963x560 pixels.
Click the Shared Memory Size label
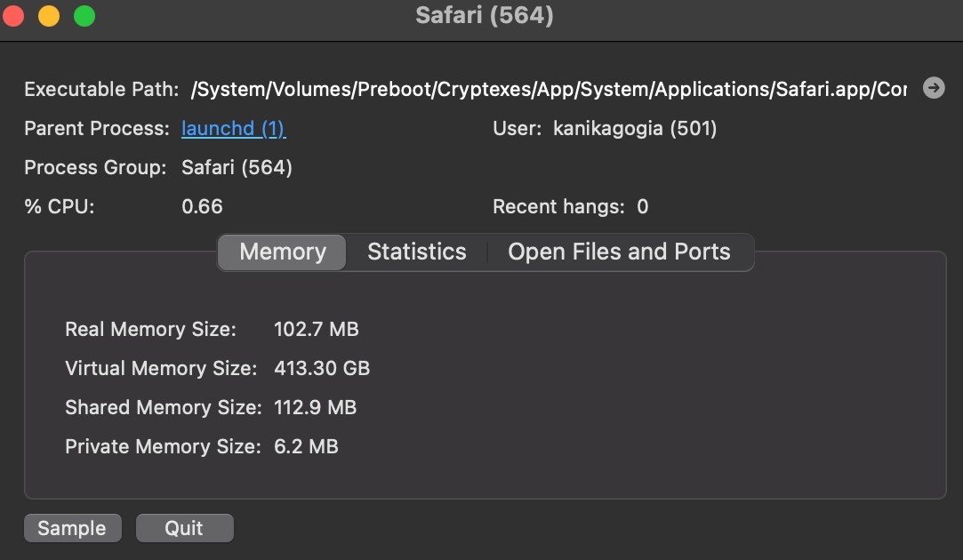point(164,407)
